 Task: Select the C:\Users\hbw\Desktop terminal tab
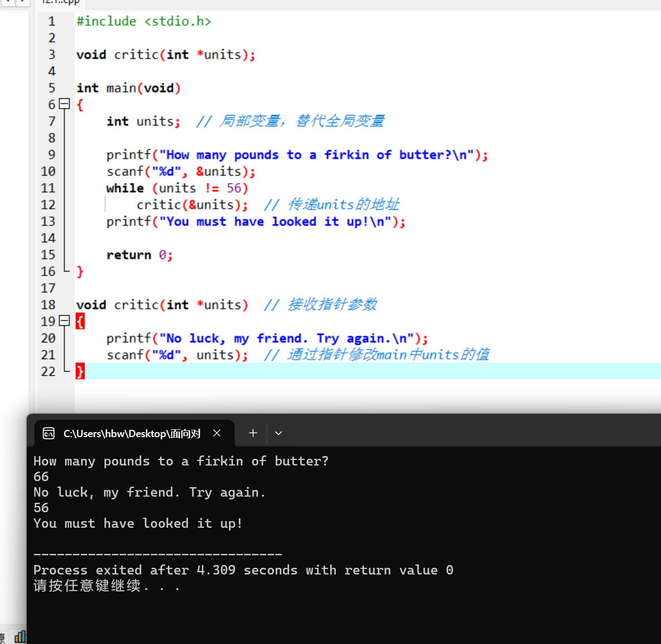(x=134, y=434)
